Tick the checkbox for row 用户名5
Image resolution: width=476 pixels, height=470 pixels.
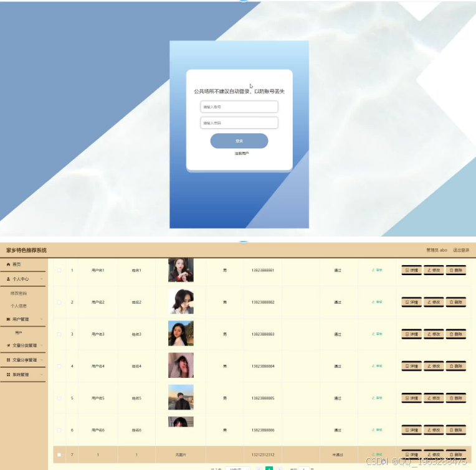(x=59, y=398)
